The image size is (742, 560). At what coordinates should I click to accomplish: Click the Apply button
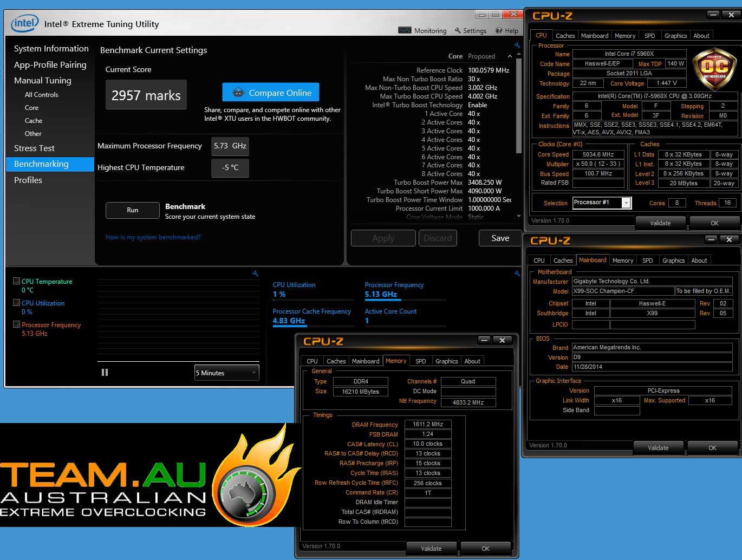click(383, 238)
